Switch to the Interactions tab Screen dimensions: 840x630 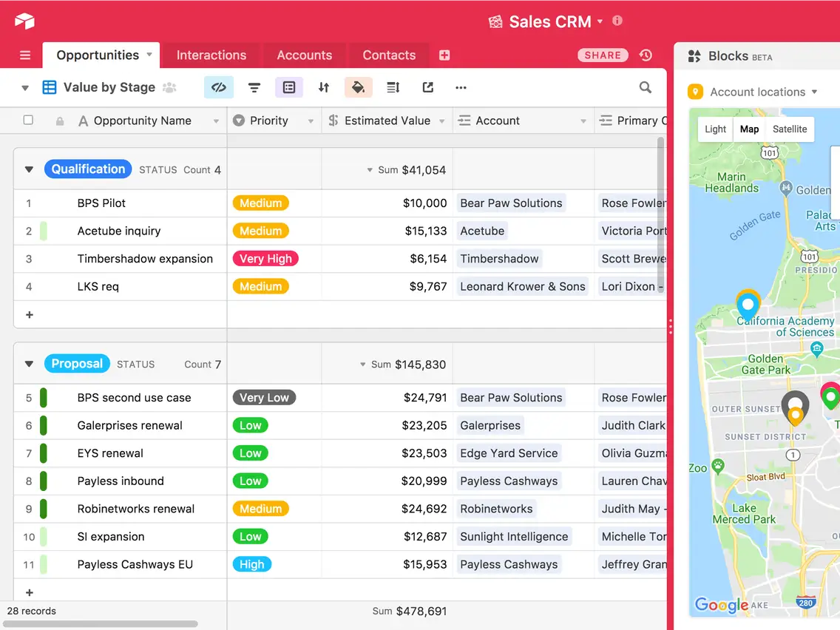click(211, 55)
